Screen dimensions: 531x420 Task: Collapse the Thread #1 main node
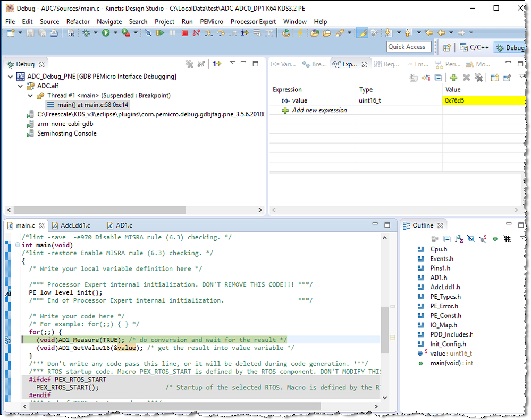click(x=30, y=96)
